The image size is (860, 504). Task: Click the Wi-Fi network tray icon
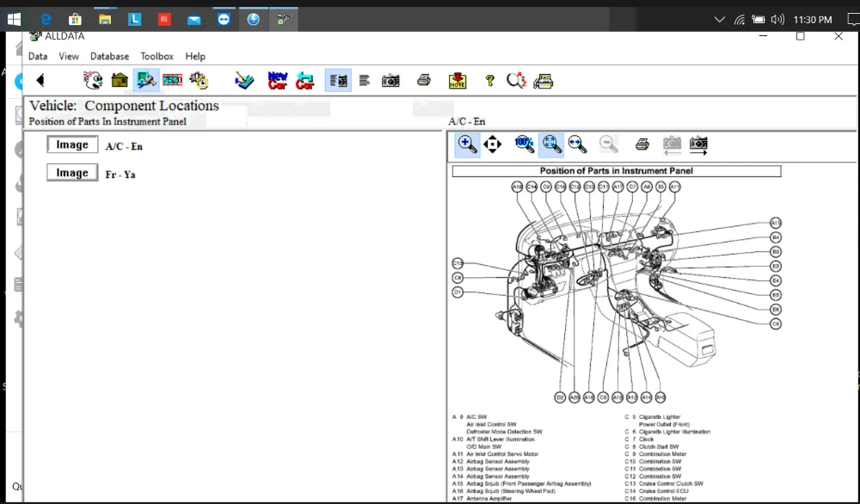point(740,20)
